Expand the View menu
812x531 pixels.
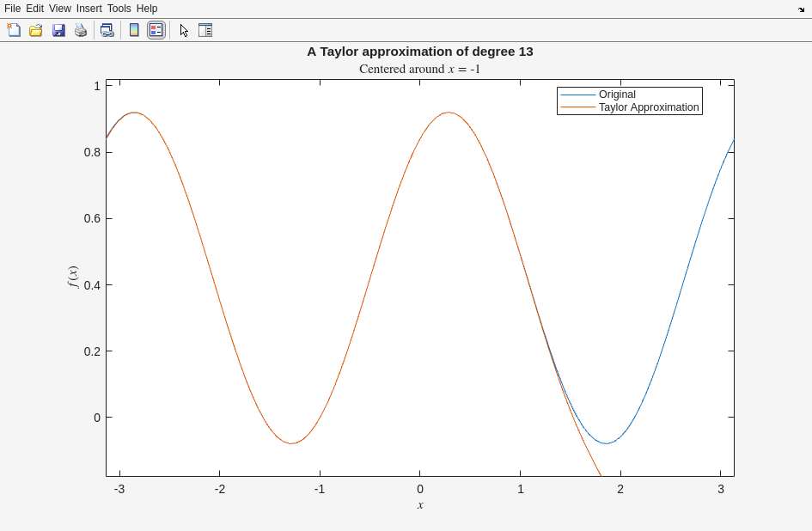point(60,9)
